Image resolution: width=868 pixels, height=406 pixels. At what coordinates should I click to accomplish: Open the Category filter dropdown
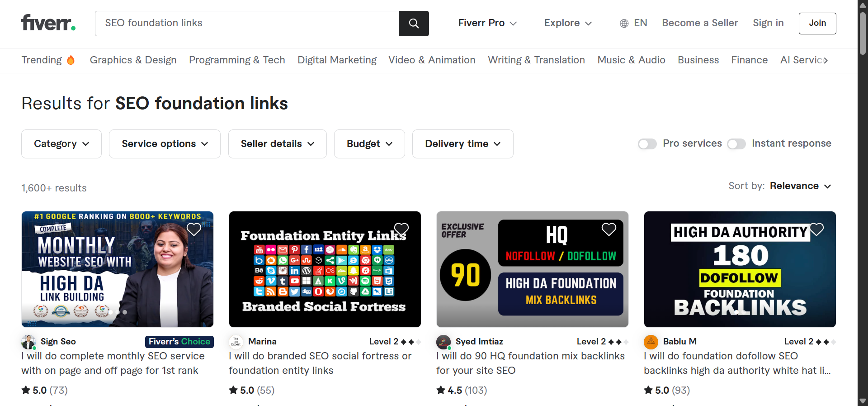click(x=61, y=144)
